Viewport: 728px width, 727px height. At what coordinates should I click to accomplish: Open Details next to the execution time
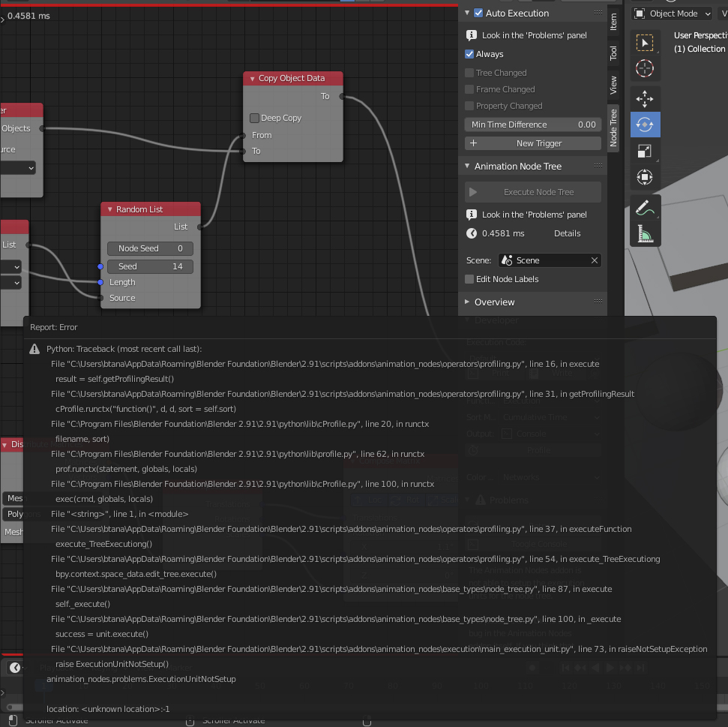(567, 233)
